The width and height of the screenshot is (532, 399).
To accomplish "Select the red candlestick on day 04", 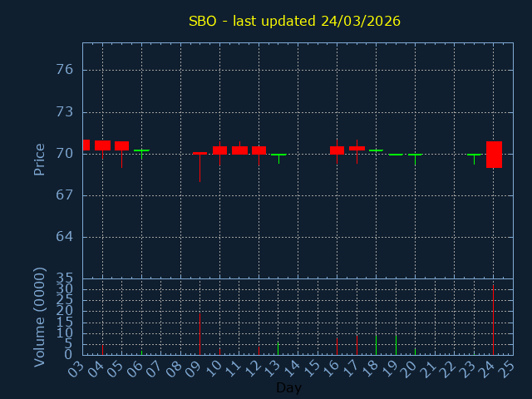I will click(102, 145).
